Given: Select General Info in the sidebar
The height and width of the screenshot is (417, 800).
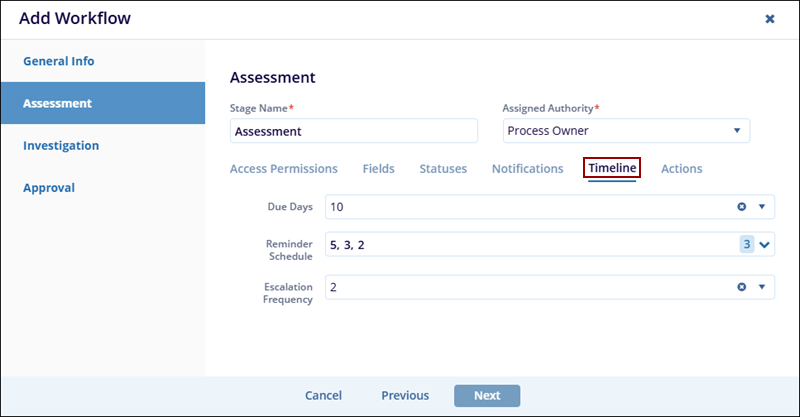Looking at the screenshot, I should pos(59,61).
